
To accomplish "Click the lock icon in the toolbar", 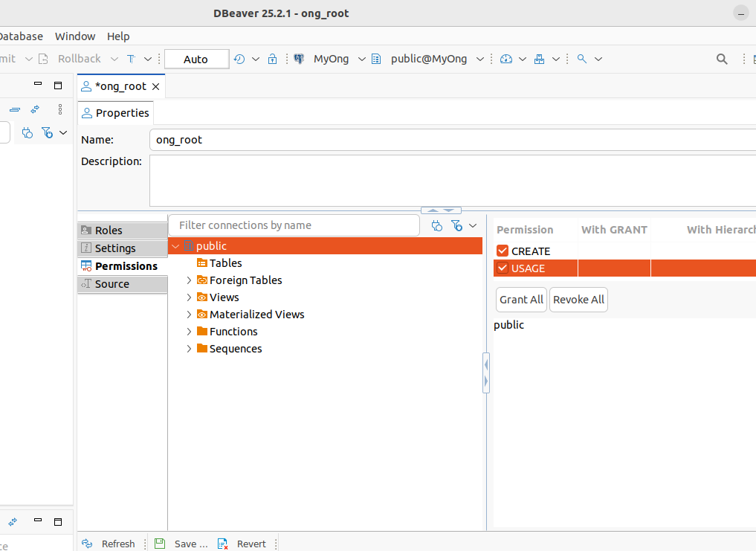I will (x=272, y=59).
